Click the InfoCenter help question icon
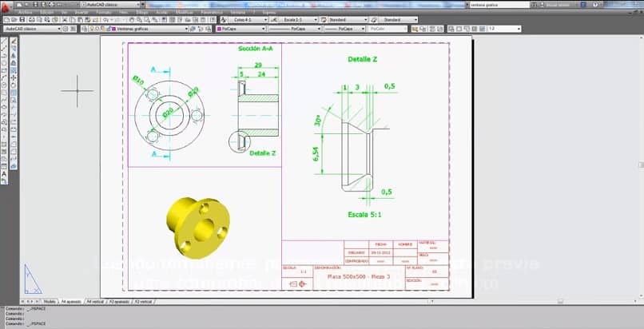This screenshot has width=644, height=329. (594, 5)
